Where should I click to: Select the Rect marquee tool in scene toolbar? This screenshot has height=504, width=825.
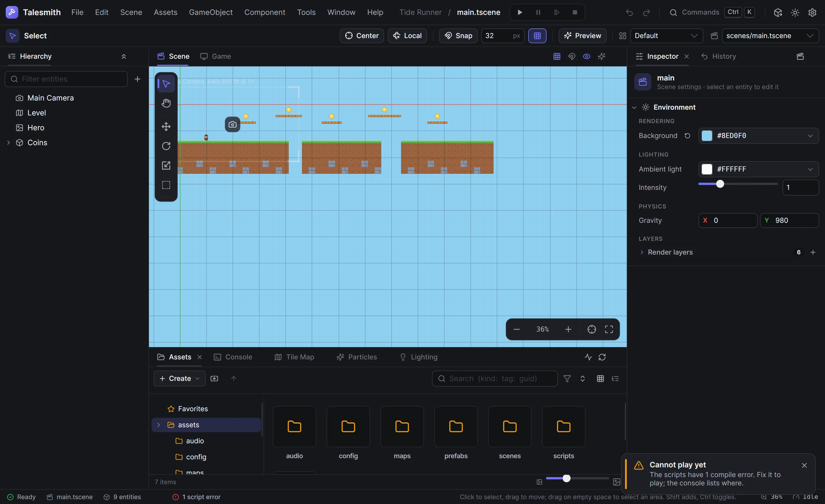point(166,185)
